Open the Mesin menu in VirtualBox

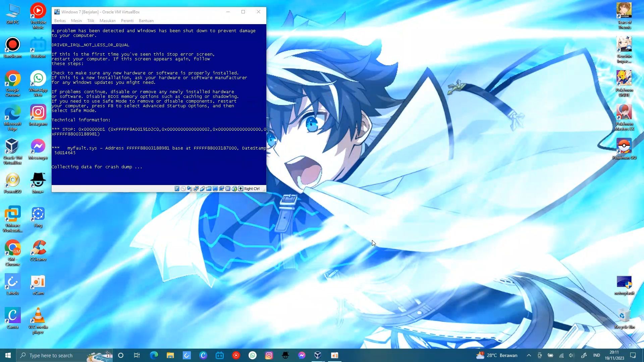pos(76,21)
